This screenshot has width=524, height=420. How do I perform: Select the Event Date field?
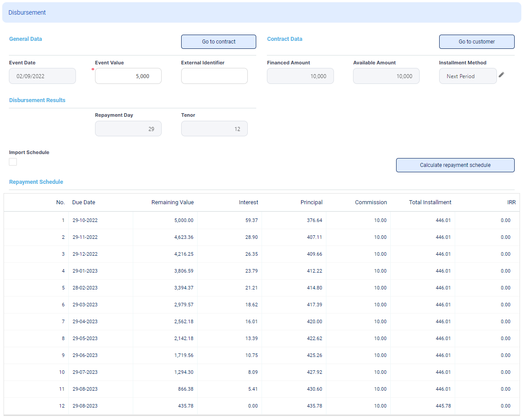click(x=42, y=76)
